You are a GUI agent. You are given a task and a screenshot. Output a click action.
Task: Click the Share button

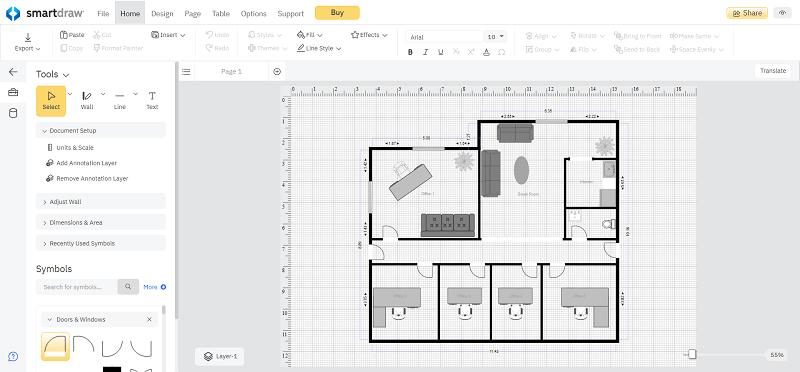(747, 13)
